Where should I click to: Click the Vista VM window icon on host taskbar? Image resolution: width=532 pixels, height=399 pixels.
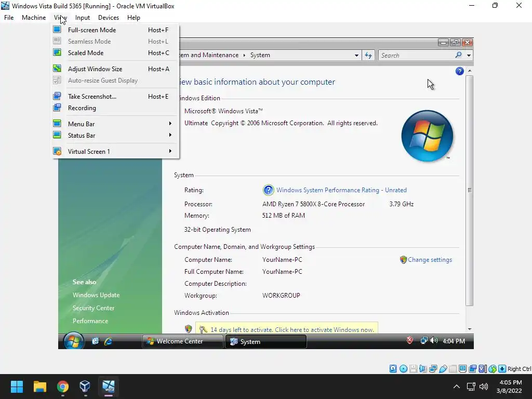109,386
